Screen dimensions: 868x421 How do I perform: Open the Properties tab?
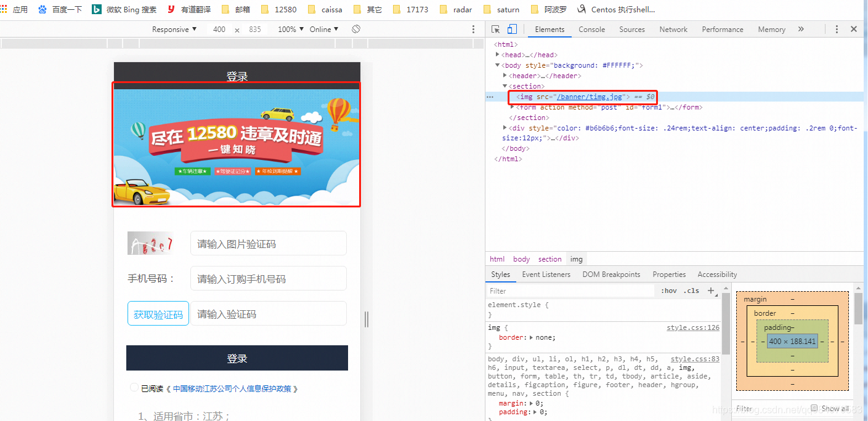[x=669, y=275]
